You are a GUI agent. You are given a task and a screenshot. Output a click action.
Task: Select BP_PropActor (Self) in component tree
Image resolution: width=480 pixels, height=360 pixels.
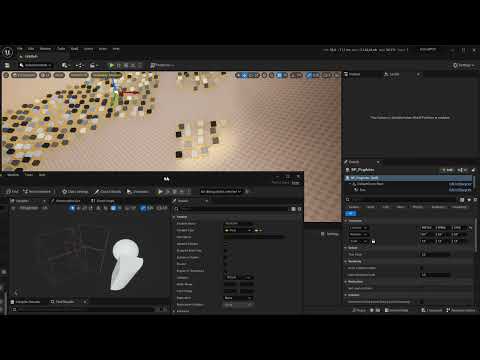tap(408, 178)
